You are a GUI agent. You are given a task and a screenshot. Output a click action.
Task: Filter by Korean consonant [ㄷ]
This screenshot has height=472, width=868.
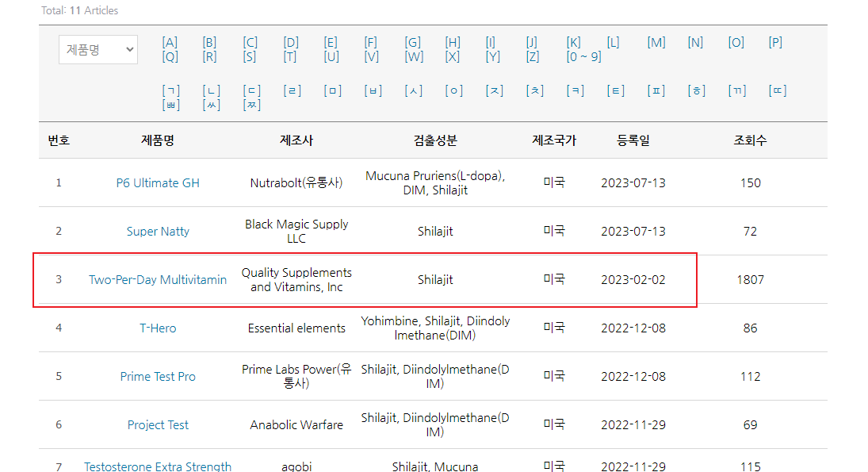coord(252,91)
